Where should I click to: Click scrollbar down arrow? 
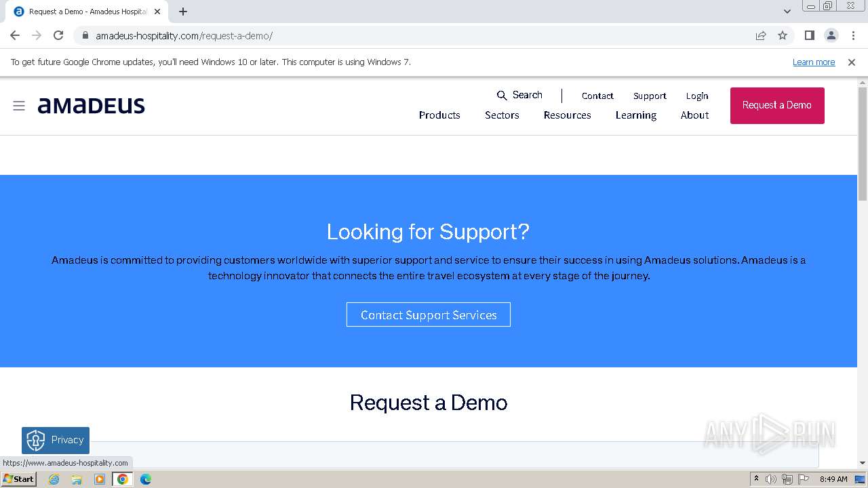863,463
